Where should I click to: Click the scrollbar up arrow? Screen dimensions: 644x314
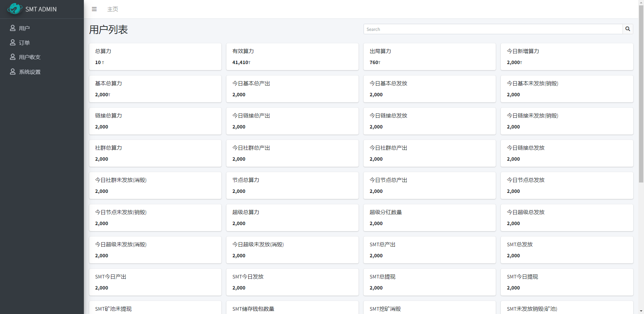click(641, 3)
